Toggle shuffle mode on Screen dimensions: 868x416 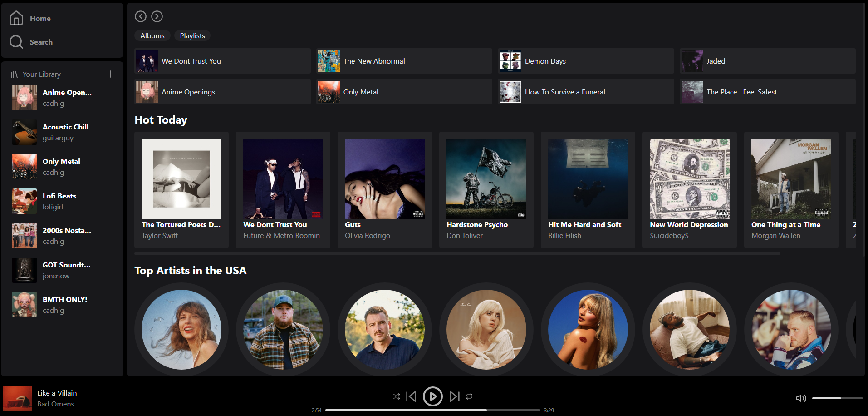pos(397,396)
